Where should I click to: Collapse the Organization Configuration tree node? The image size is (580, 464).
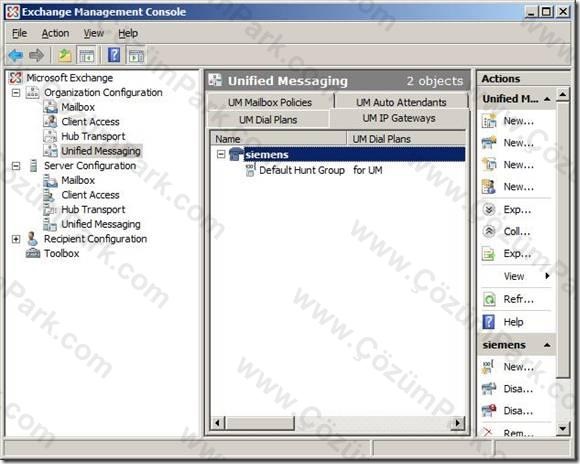coord(16,93)
